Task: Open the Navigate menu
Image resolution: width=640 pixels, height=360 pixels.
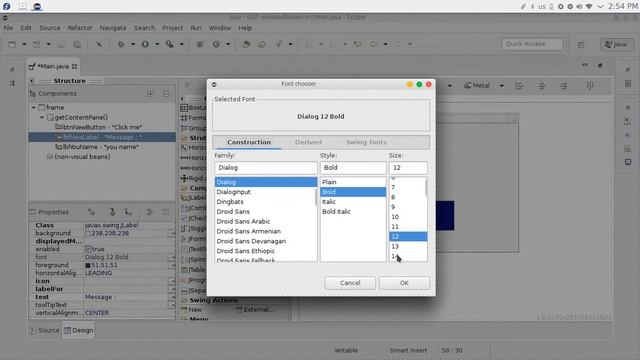Action: coord(113,28)
